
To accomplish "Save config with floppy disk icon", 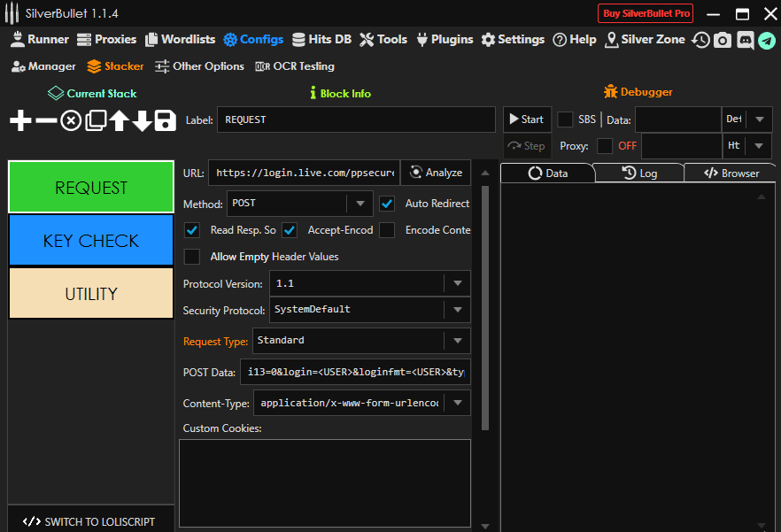I will 165,120.
